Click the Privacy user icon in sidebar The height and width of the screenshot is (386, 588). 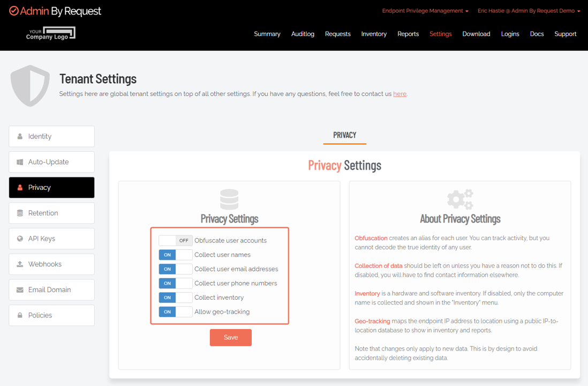pos(20,187)
